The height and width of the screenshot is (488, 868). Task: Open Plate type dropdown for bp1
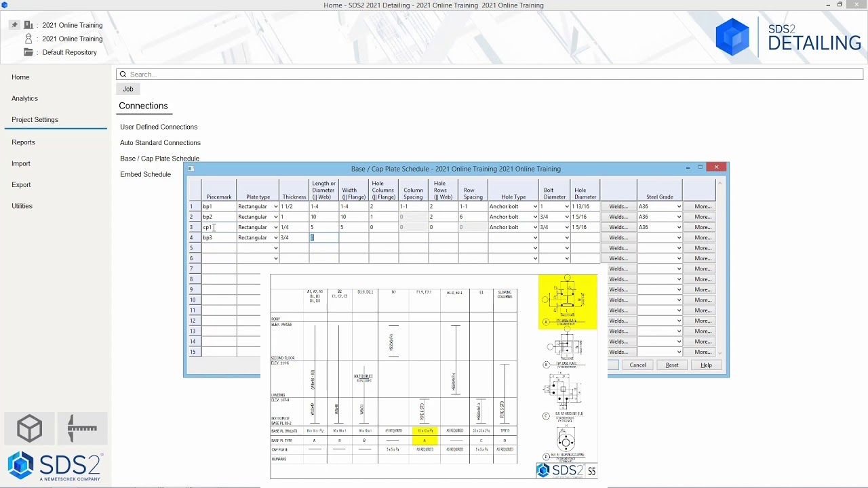(275, 207)
